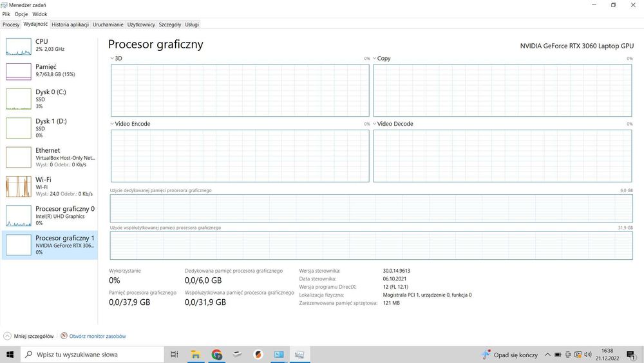Viewport: 644px width, 363px height.
Task: Click the Procesor graficzny heading
Action: click(x=156, y=44)
